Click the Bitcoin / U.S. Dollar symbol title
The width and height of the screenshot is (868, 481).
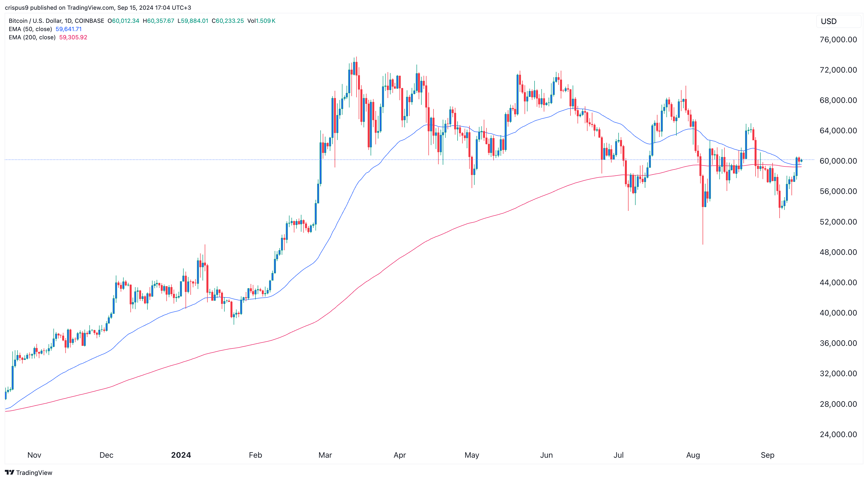tap(56, 21)
